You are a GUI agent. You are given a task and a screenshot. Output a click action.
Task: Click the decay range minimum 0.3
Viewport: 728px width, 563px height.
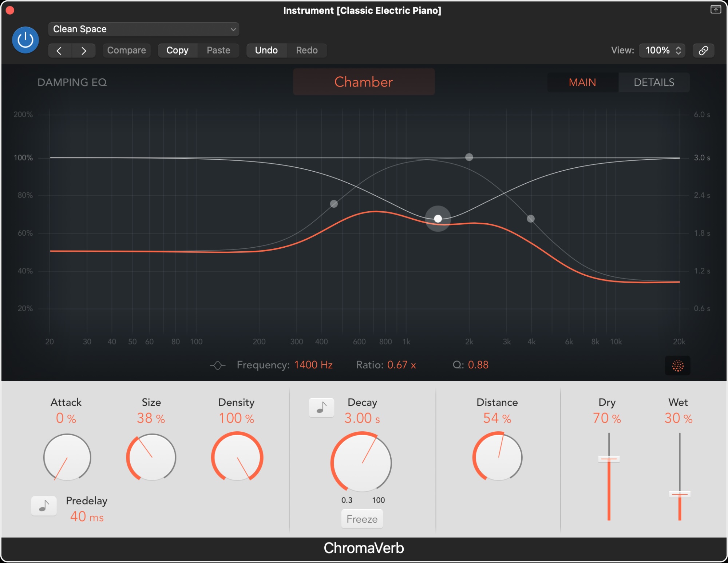coord(347,500)
